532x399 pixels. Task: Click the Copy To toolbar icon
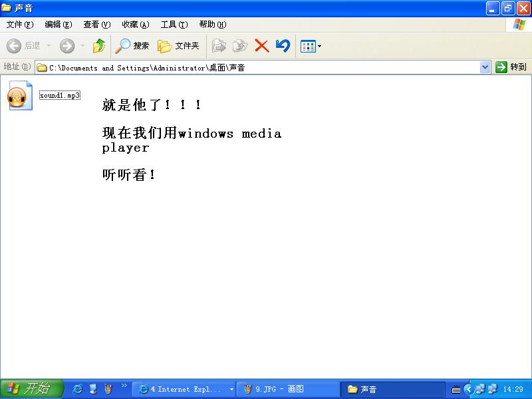tap(240, 46)
